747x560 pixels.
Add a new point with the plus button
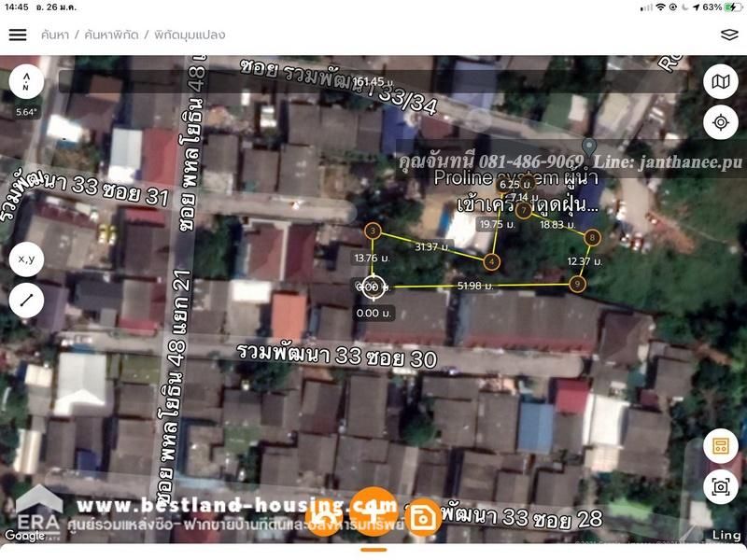[x=373, y=513]
